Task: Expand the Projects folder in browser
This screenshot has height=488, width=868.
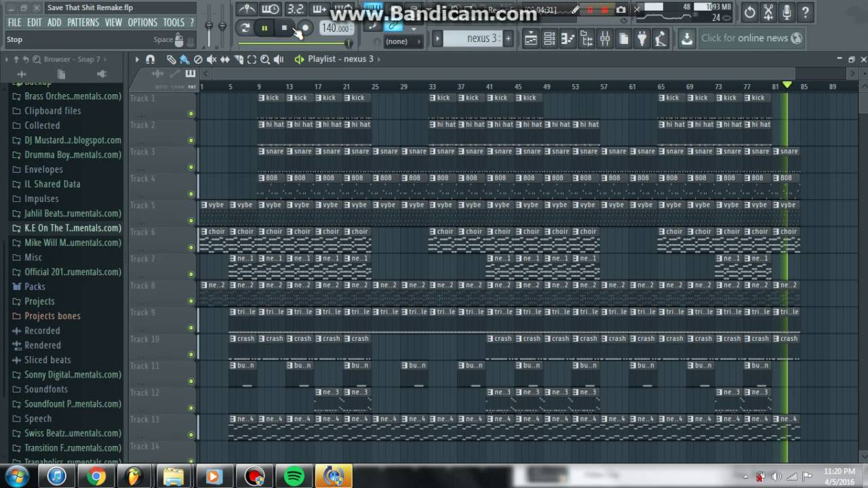Action: tap(39, 302)
